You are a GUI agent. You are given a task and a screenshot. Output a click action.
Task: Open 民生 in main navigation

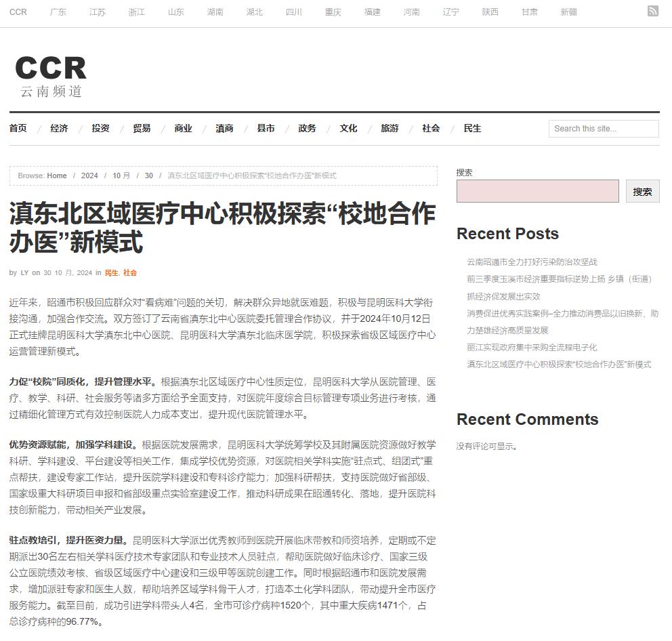coord(472,128)
